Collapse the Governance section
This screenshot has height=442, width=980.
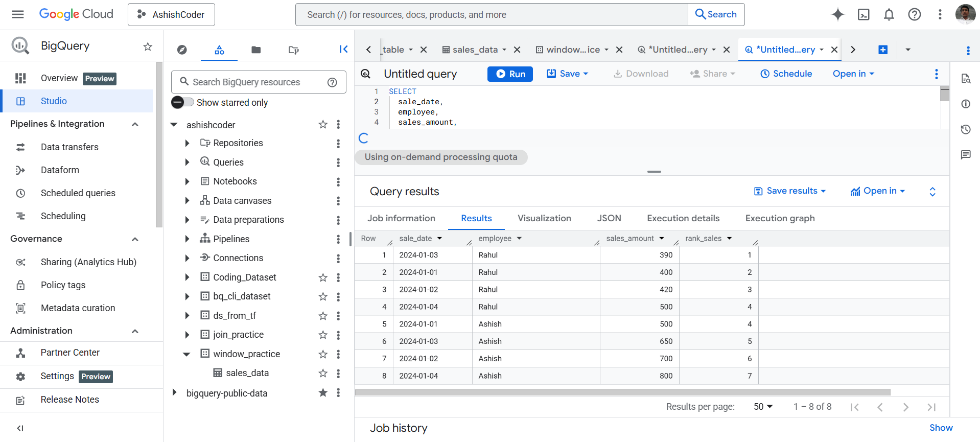[135, 239]
